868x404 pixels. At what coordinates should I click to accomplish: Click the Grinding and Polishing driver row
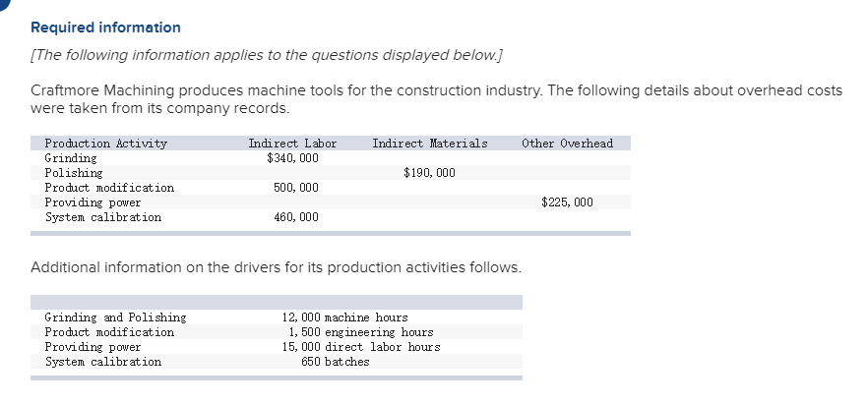pyautogui.click(x=277, y=317)
